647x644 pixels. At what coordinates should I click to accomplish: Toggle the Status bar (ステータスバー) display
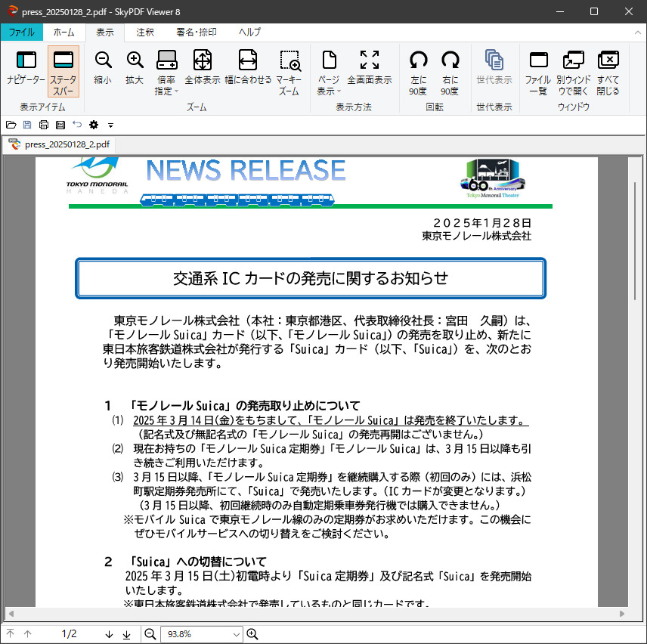click(63, 72)
